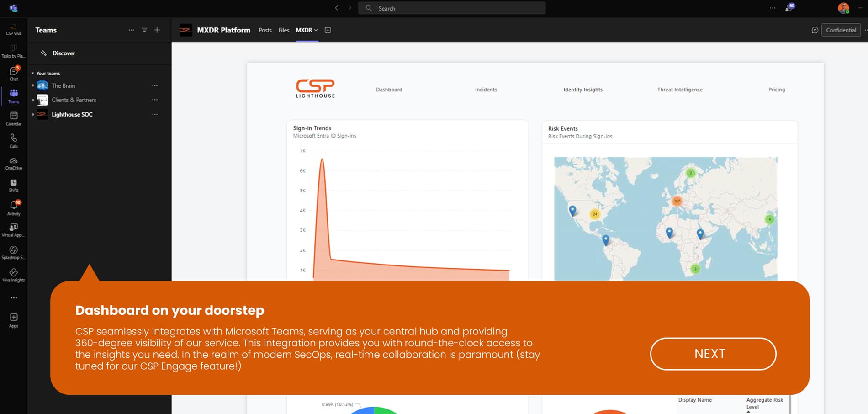Switch to the Files tab
Viewport: 868px width, 414px height.
tap(284, 30)
